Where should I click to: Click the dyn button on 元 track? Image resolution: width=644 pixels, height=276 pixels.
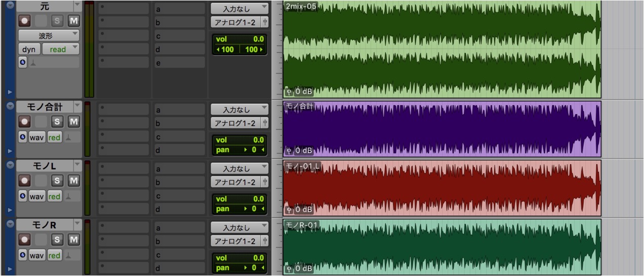[x=29, y=49]
